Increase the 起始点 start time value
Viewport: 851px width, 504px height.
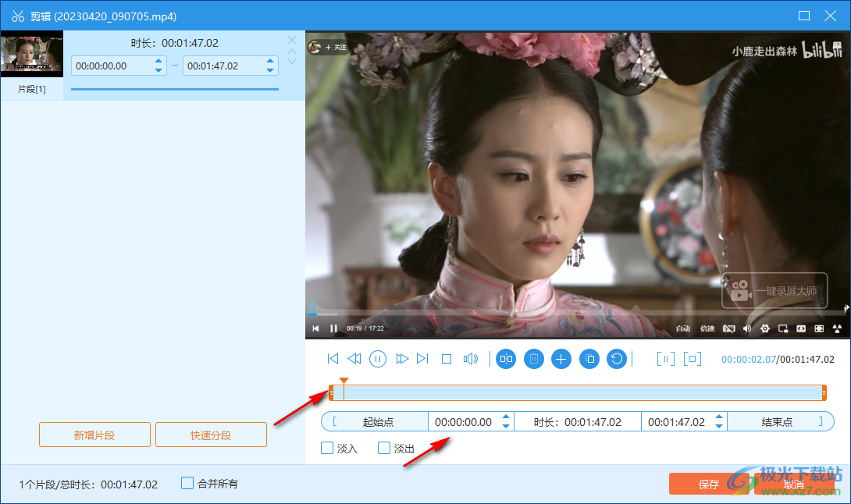(506, 417)
